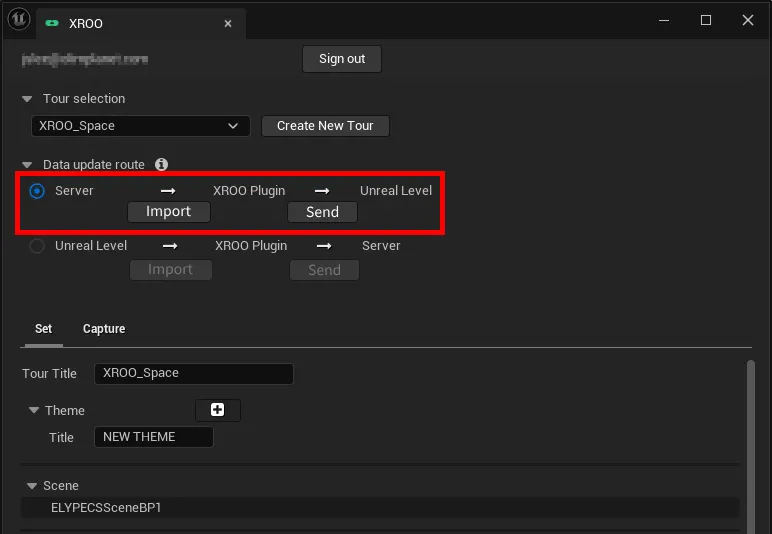This screenshot has width=772, height=534.
Task: Click the Data update route info icon
Action: (x=161, y=164)
